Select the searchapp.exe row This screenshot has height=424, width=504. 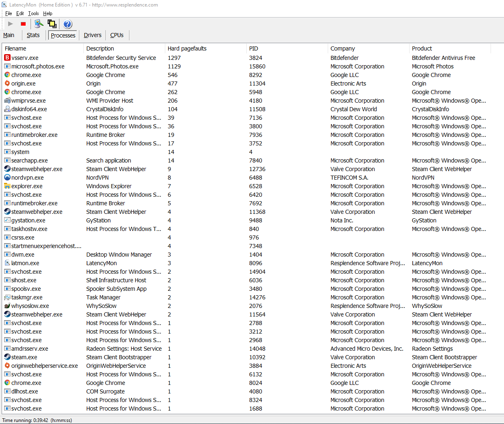point(252,160)
